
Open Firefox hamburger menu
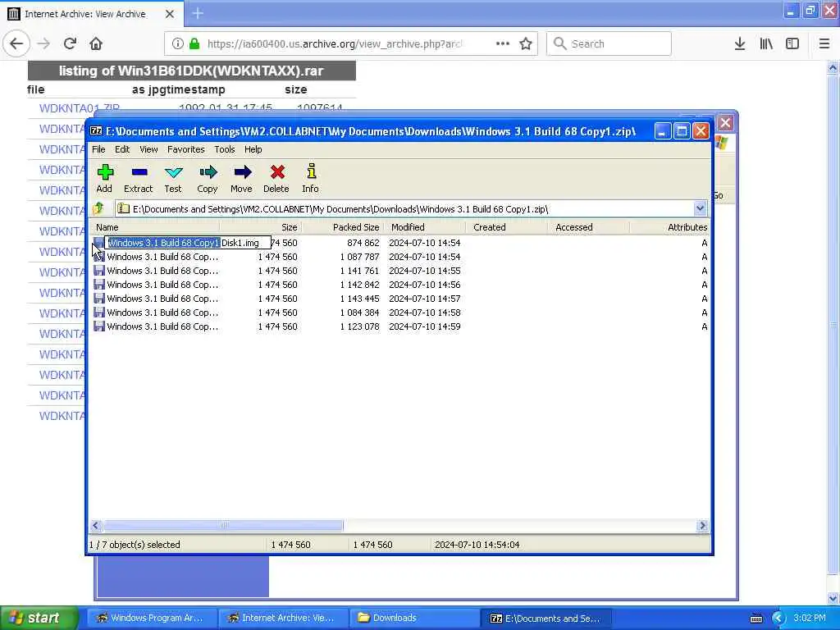(x=824, y=43)
